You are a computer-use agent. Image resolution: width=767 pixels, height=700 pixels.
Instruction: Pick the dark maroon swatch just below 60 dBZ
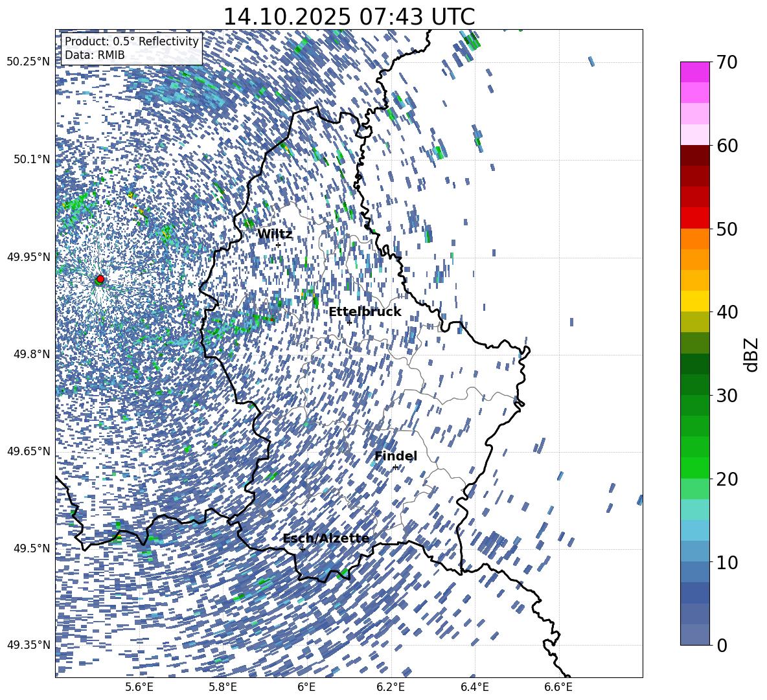tap(695, 155)
